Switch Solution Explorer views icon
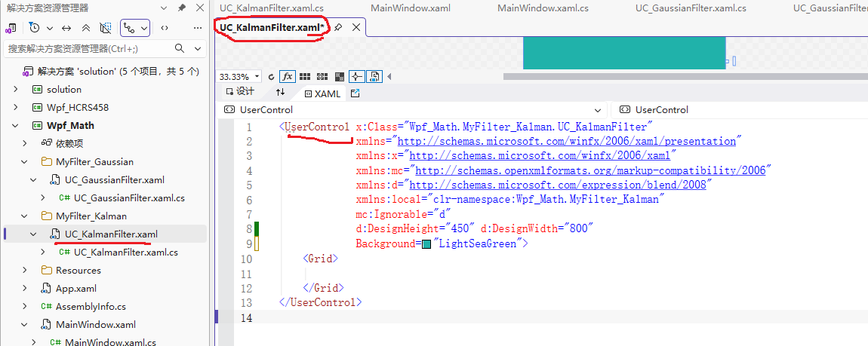The height and width of the screenshot is (346, 868). click(x=11, y=28)
